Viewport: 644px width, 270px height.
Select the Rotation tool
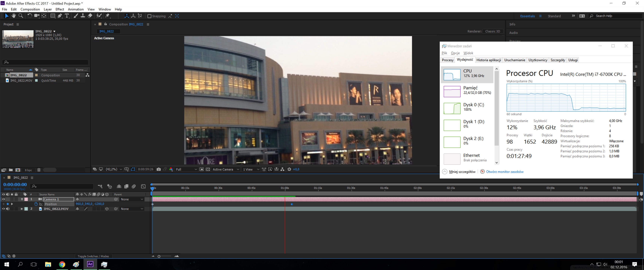[30, 16]
